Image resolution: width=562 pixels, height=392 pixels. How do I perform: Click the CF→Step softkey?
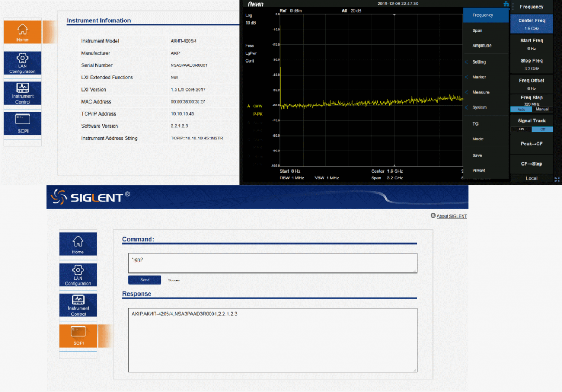pyautogui.click(x=531, y=164)
